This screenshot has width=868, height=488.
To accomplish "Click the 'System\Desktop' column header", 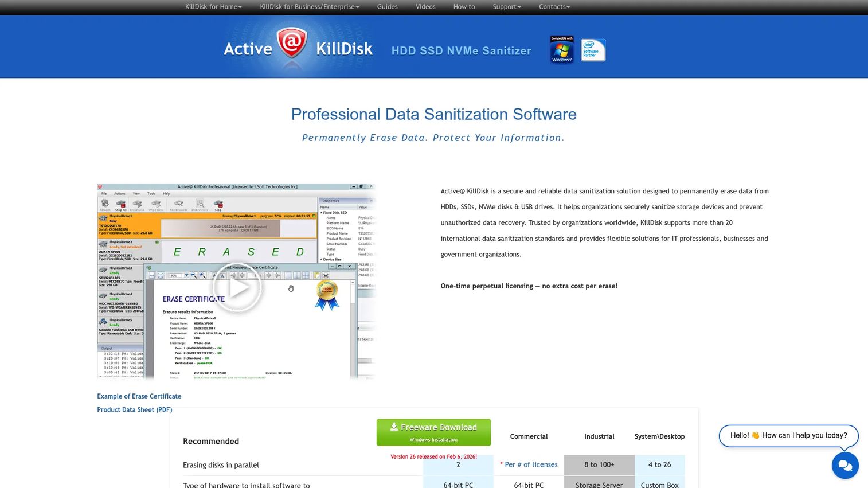I will pyautogui.click(x=660, y=436).
